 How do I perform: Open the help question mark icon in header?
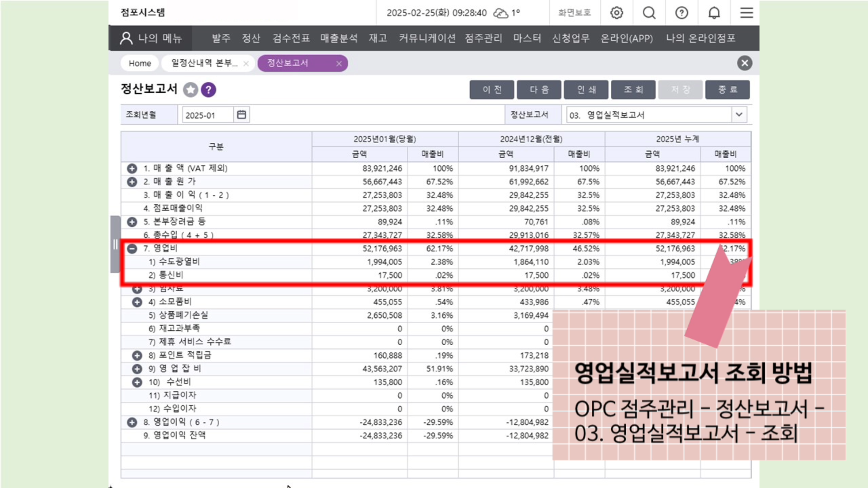click(681, 13)
